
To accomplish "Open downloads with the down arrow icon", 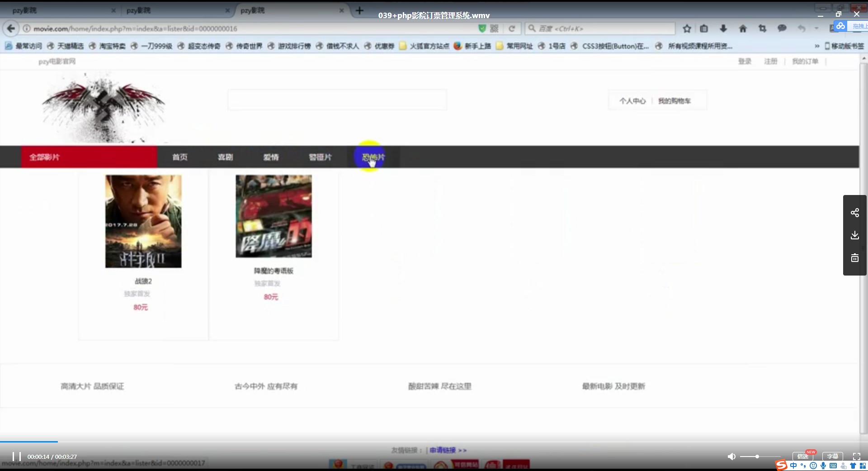I will pos(723,29).
